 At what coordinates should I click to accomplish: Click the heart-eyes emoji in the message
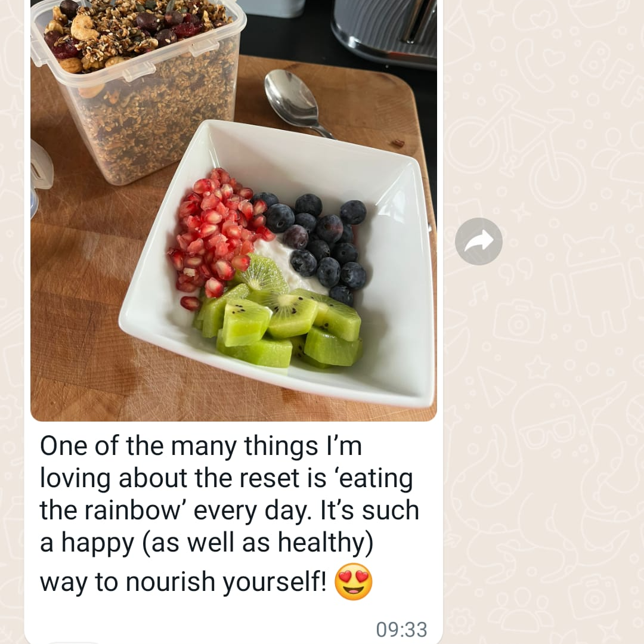353,582
